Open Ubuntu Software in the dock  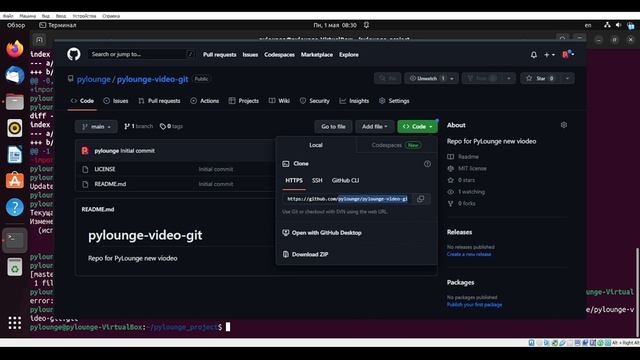click(x=15, y=180)
